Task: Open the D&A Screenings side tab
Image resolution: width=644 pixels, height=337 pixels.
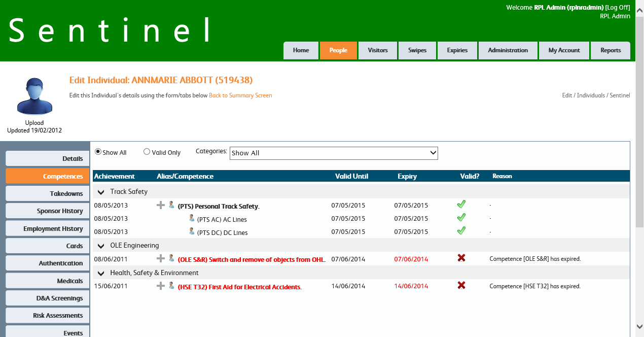Action: (48, 298)
